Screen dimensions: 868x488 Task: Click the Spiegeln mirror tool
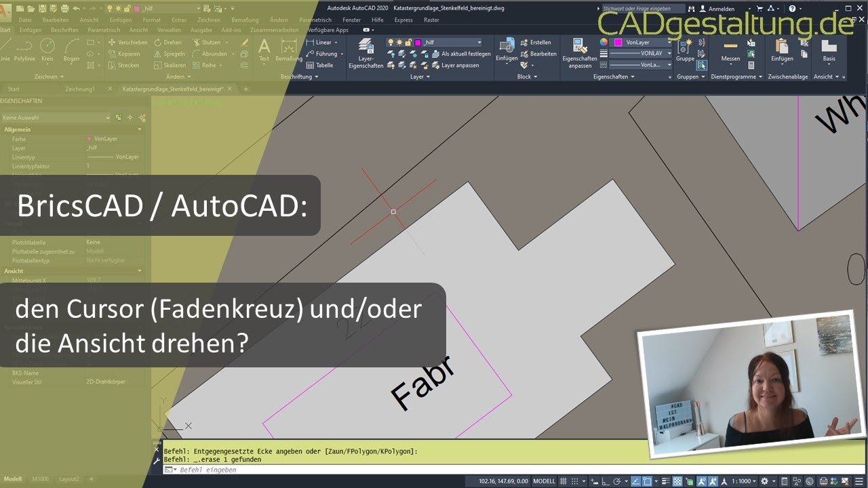click(170, 54)
